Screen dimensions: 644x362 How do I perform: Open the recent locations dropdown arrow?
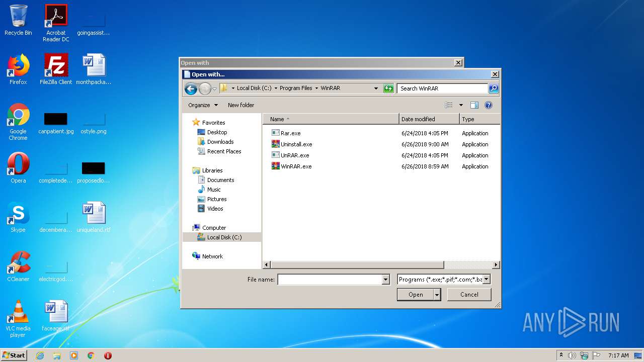(x=214, y=89)
